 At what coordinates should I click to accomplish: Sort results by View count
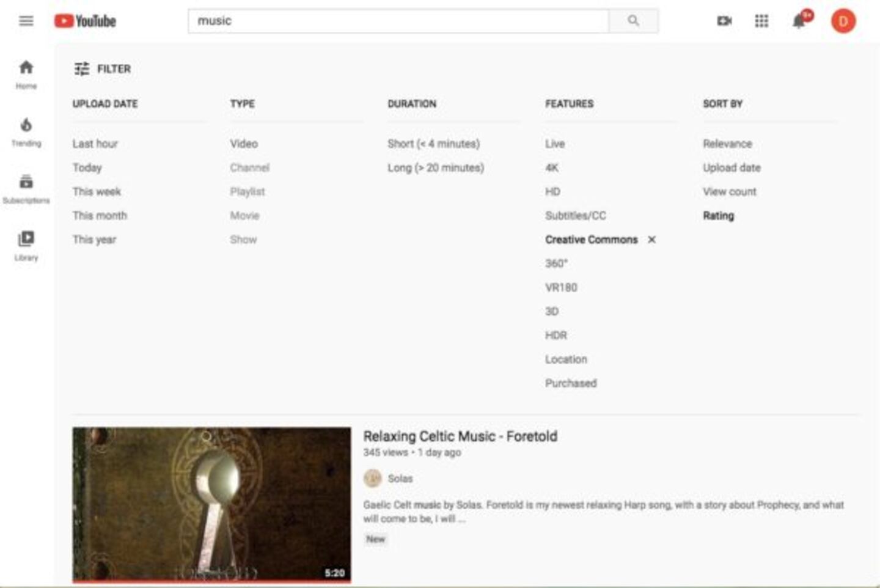pyautogui.click(x=729, y=192)
